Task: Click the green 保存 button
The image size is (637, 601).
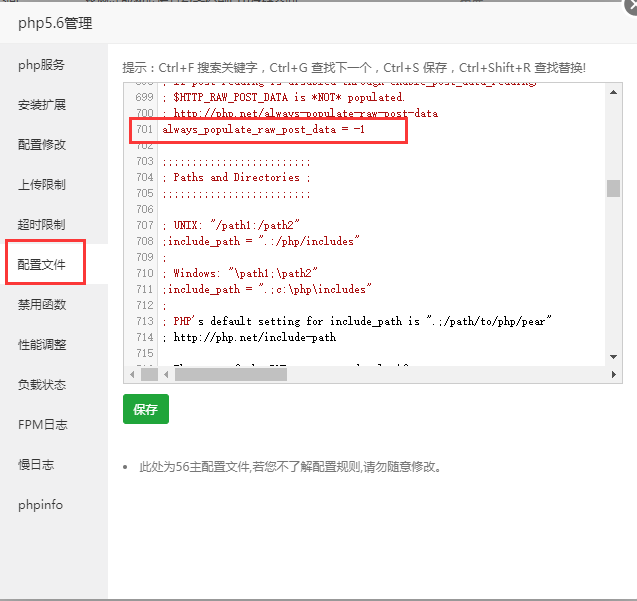Action: 146,410
